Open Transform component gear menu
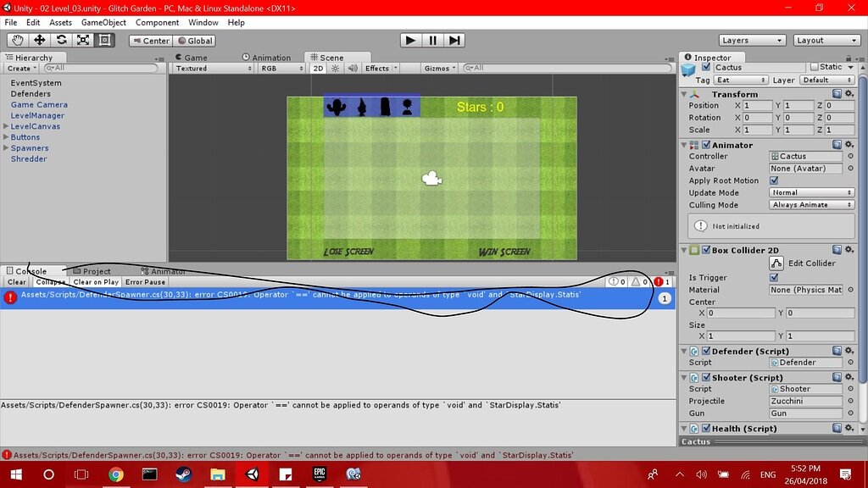 [849, 94]
